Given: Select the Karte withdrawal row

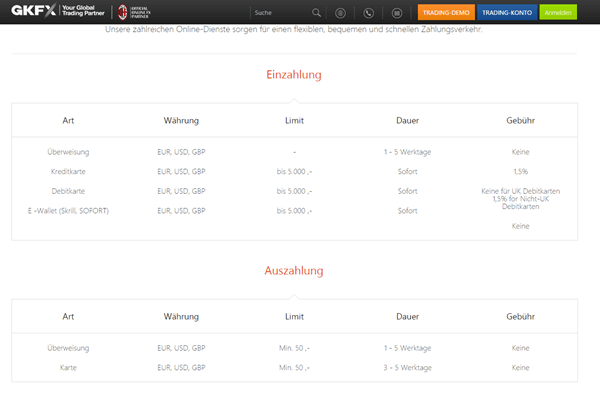Looking at the screenshot, I should [294, 367].
